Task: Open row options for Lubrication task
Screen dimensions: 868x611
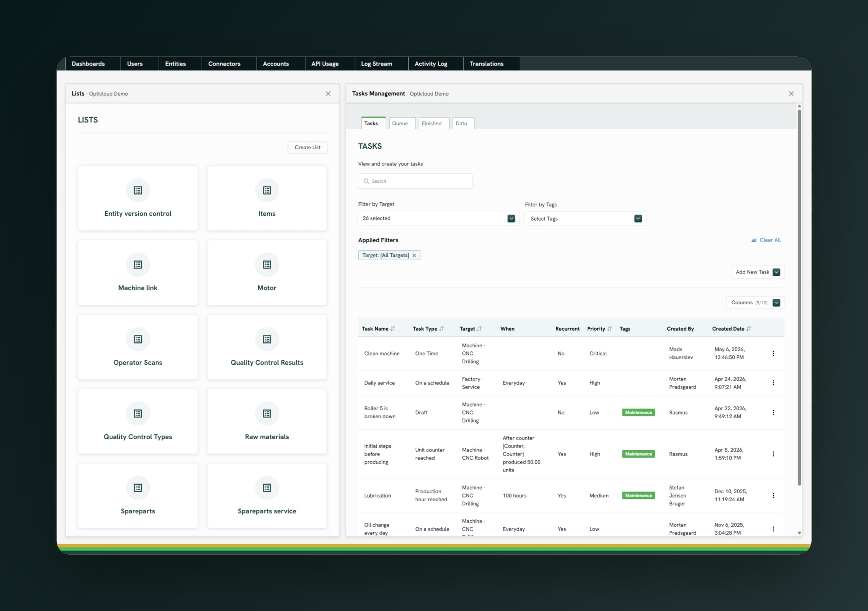Action: [773, 496]
